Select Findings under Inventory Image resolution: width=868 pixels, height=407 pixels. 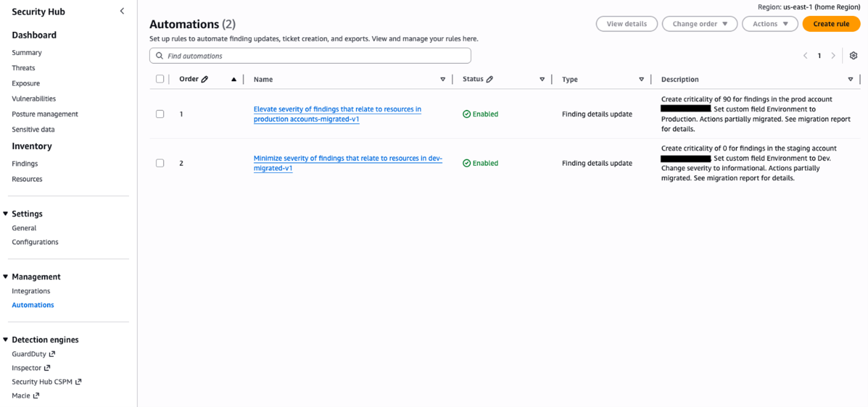(x=24, y=164)
